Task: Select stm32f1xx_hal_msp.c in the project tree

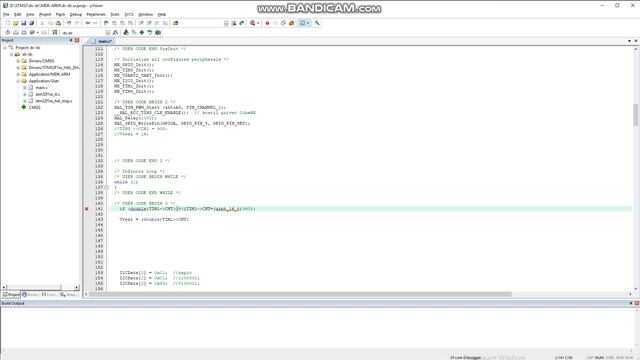Action: pos(54,101)
